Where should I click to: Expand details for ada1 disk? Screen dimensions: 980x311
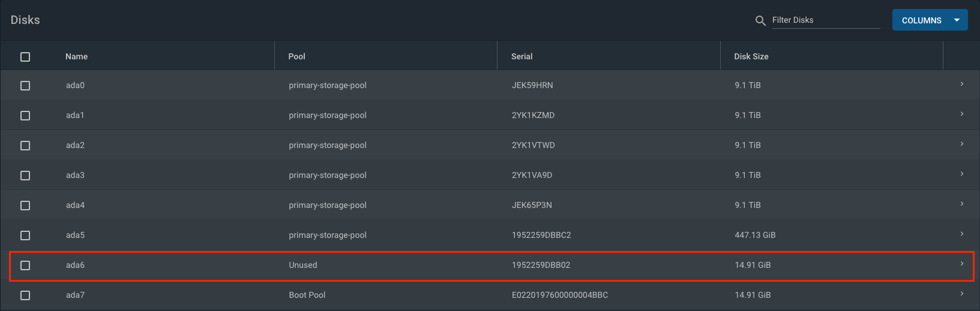[961, 114]
